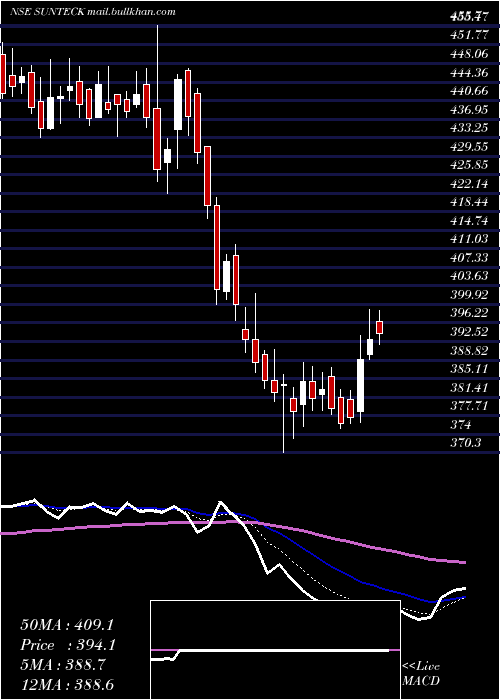Click the 377.71 price axis label

click(469, 406)
